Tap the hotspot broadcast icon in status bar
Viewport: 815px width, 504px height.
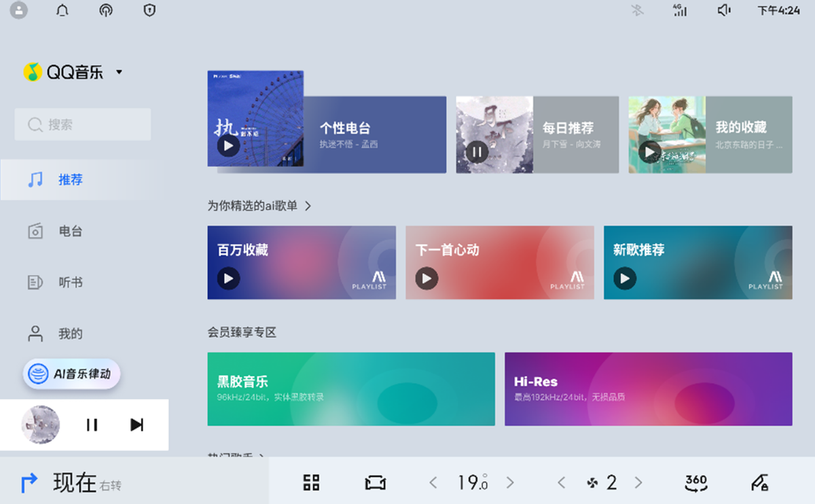pyautogui.click(x=105, y=10)
